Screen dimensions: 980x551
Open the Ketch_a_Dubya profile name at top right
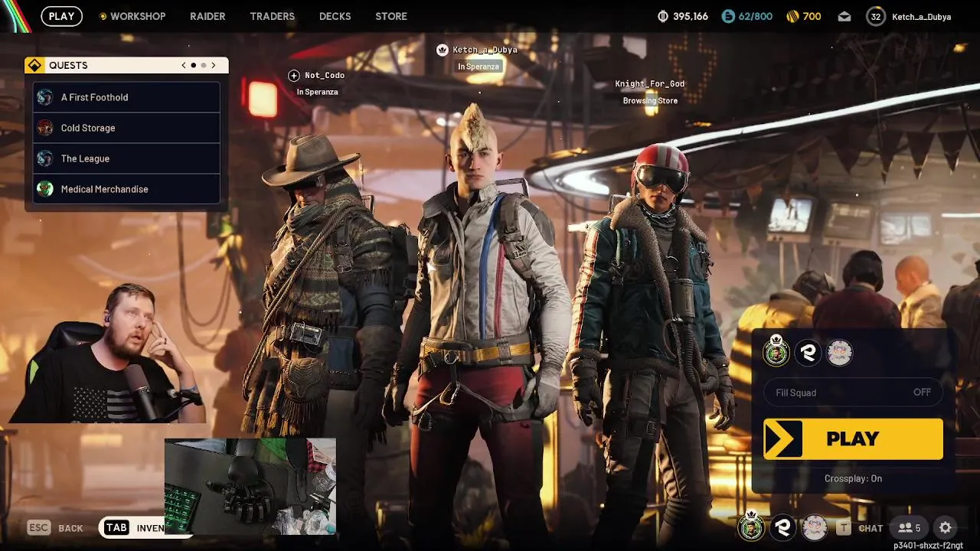[x=922, y=17]
